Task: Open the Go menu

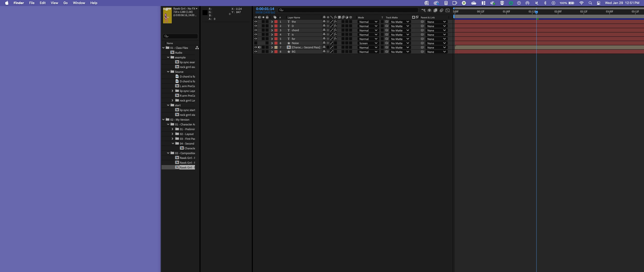Action: coord(65,3)
